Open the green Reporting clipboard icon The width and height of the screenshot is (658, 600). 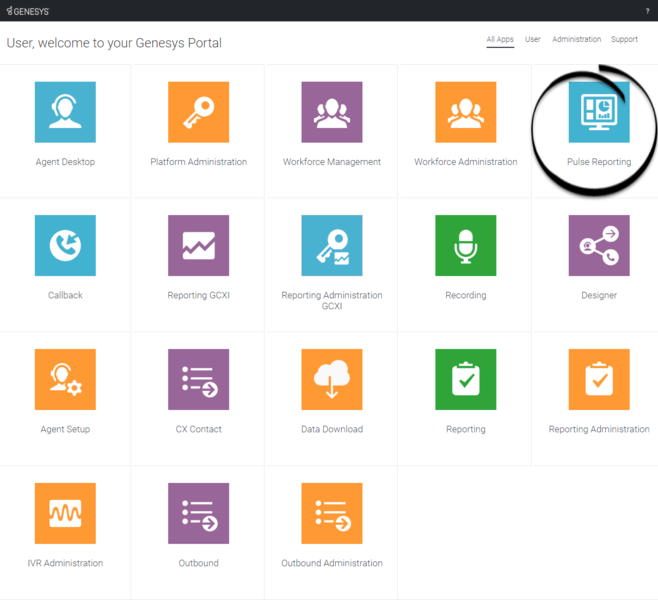[466, 379]
